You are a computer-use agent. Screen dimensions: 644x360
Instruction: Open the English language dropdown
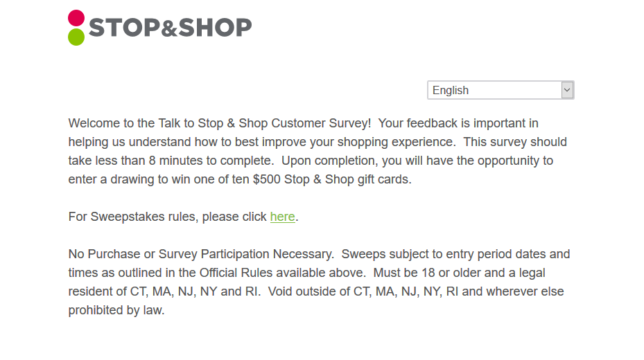click(501, 90)
